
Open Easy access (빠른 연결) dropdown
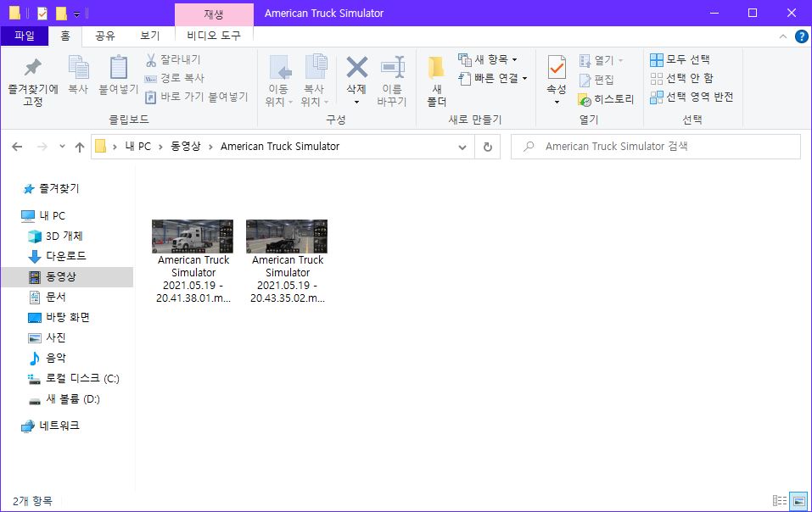493,78
